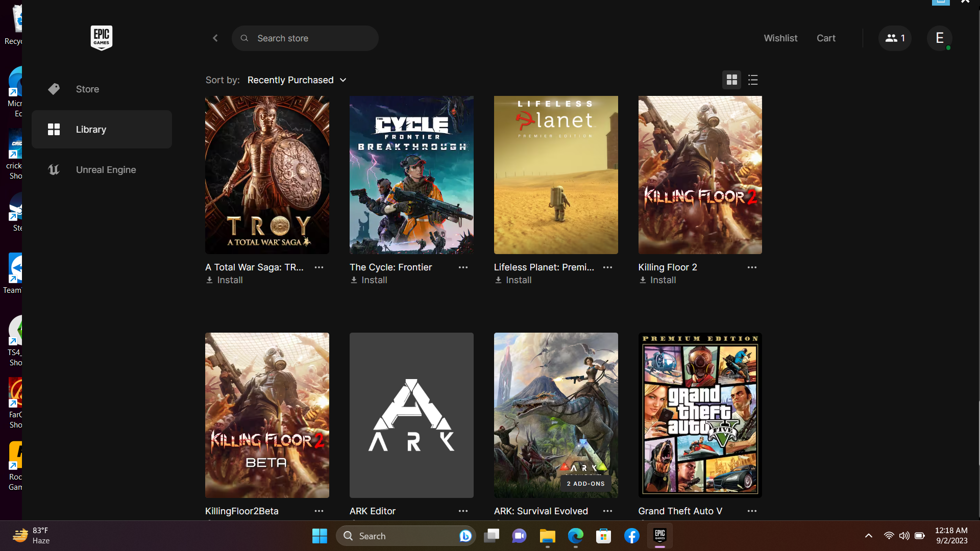Open the Cart page
This screenshot has width=980, height=551.
tap(826, 38)
